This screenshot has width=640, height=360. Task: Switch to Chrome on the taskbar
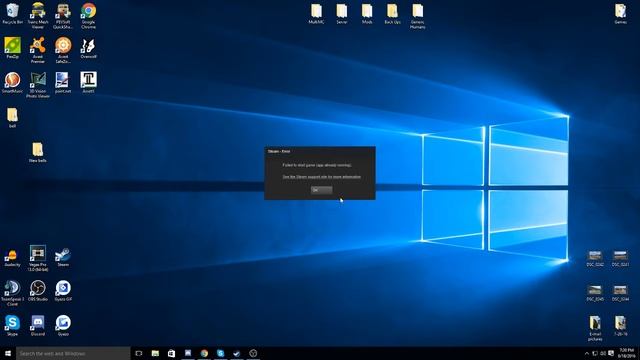(204, 353)
